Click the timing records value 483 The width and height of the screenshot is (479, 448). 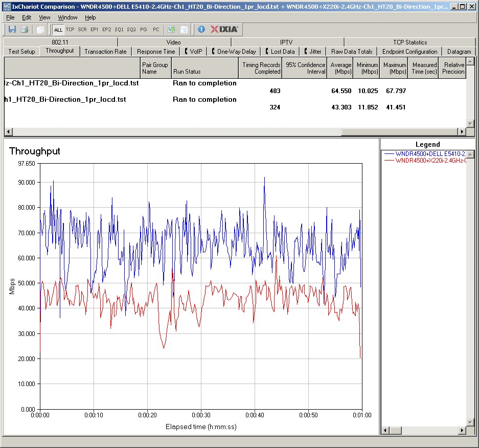[275, 91]
